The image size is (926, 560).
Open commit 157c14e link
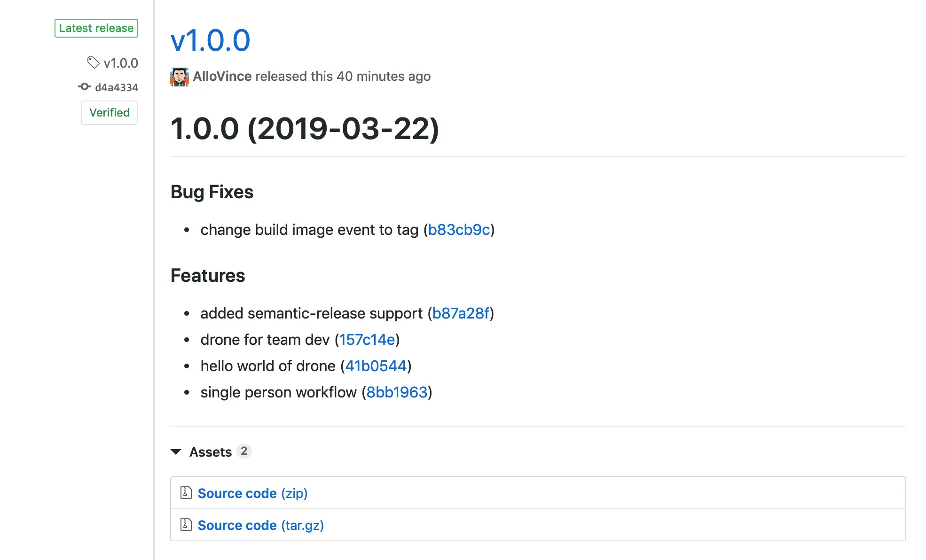tap(367, 340)
